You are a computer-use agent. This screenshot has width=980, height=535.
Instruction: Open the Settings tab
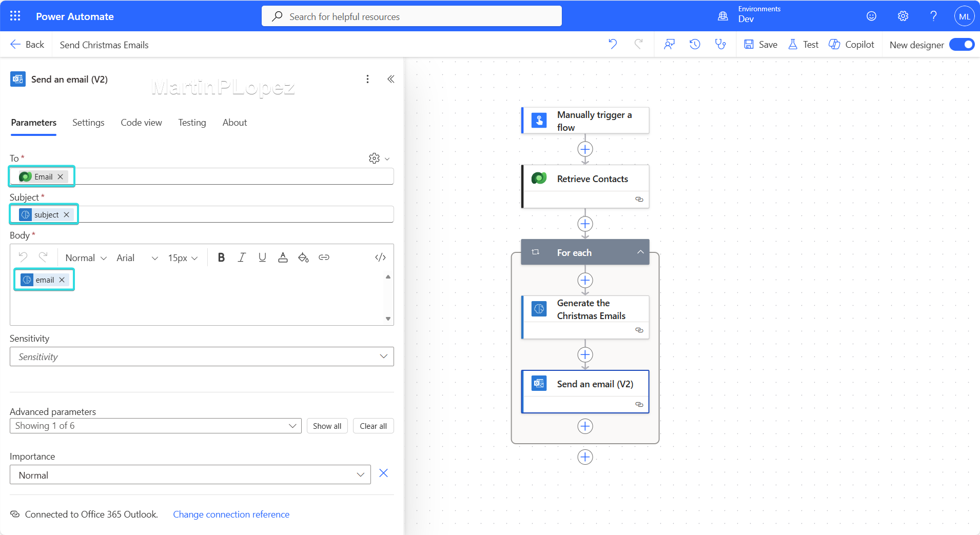coord(88,123)
